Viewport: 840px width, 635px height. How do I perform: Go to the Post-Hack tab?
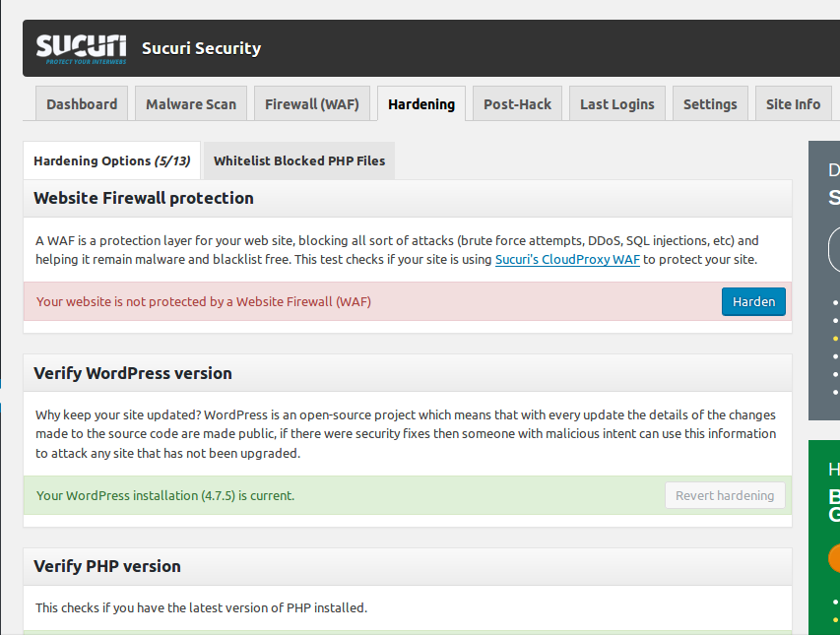point(517,104)
